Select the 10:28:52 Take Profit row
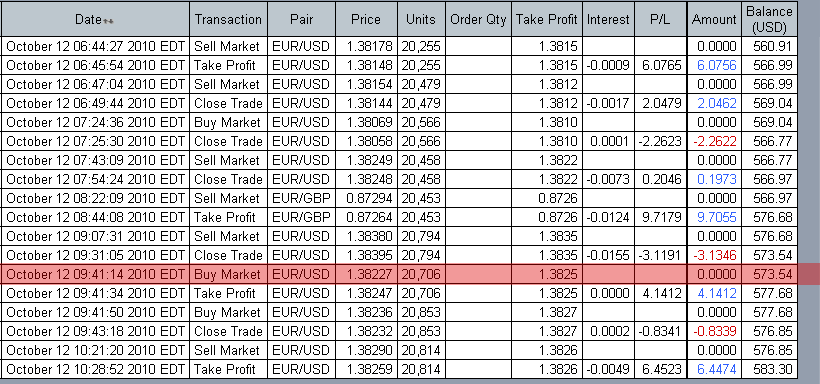The width and height of the screenshot is (820, 384). pos(400,369)
